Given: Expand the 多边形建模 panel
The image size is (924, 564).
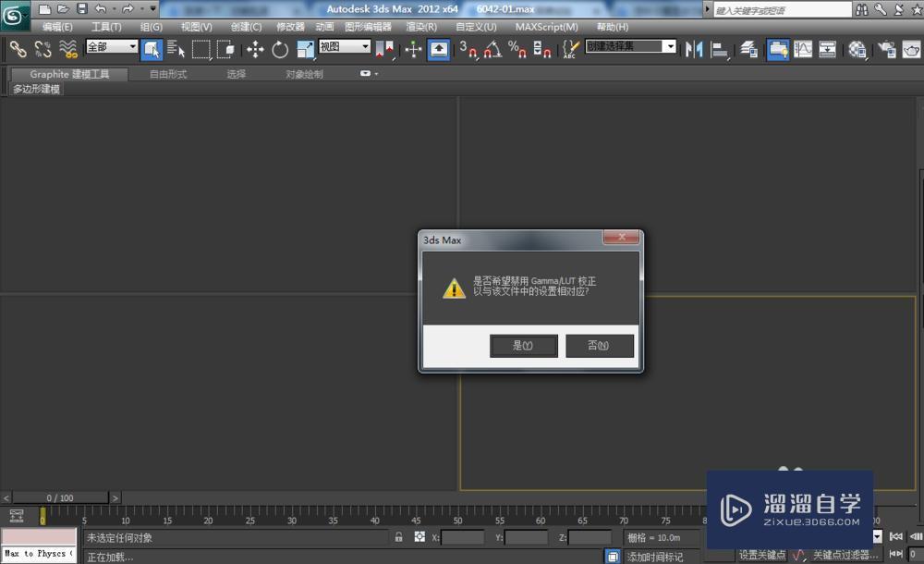Looking at the screenshot, I should tap(37, 89).
